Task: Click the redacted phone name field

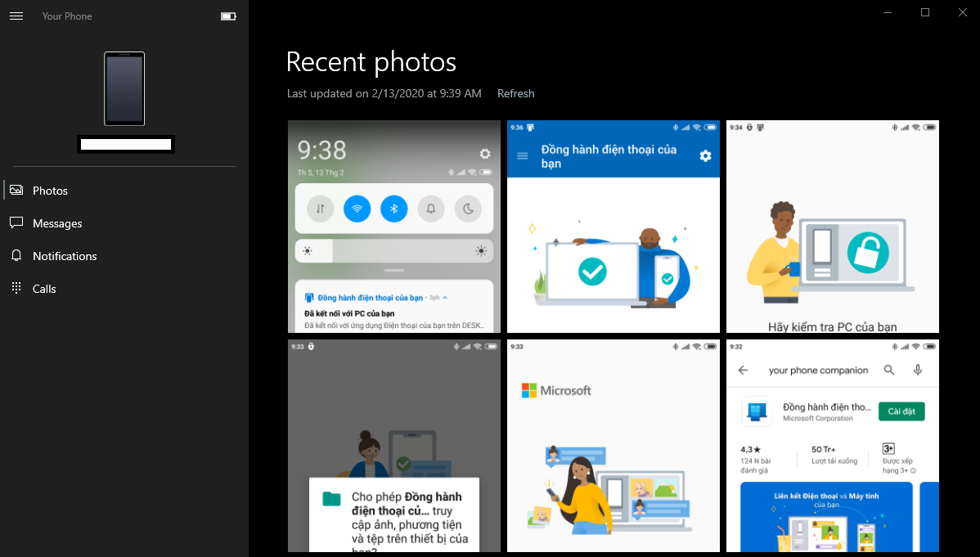Action: [126, 145]
